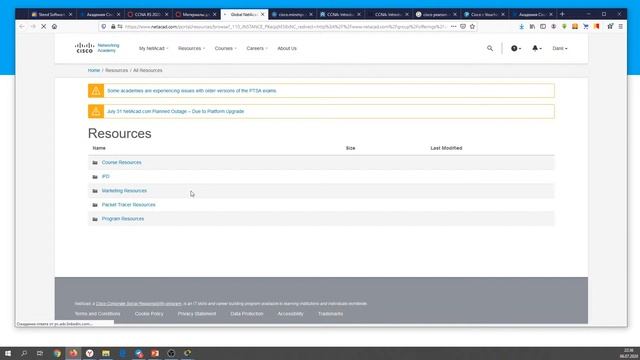The height and width of the screenshot is (360, 640).
Task: Open the Trademarks footer link
Action: [x=330, y=314]
